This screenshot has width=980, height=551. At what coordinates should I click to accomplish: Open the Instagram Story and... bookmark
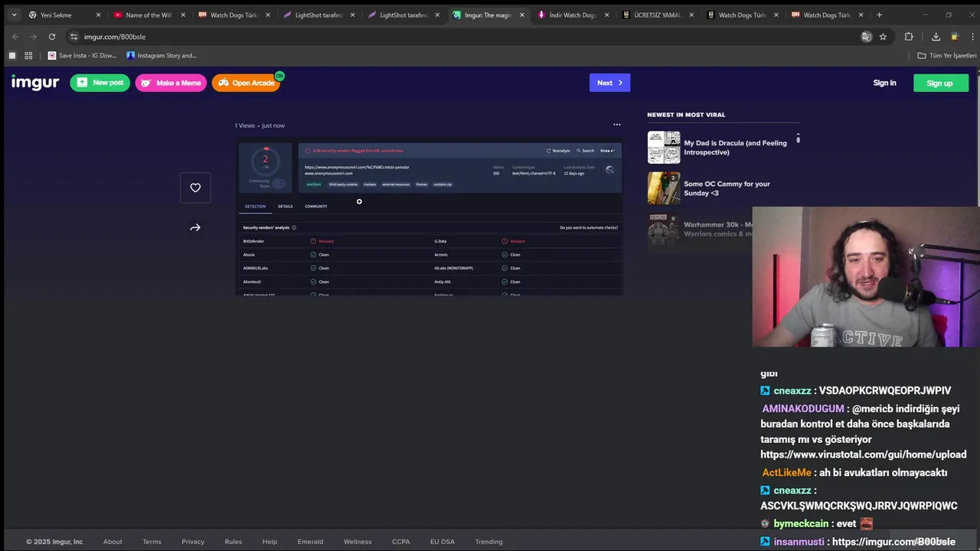[162, 55]
